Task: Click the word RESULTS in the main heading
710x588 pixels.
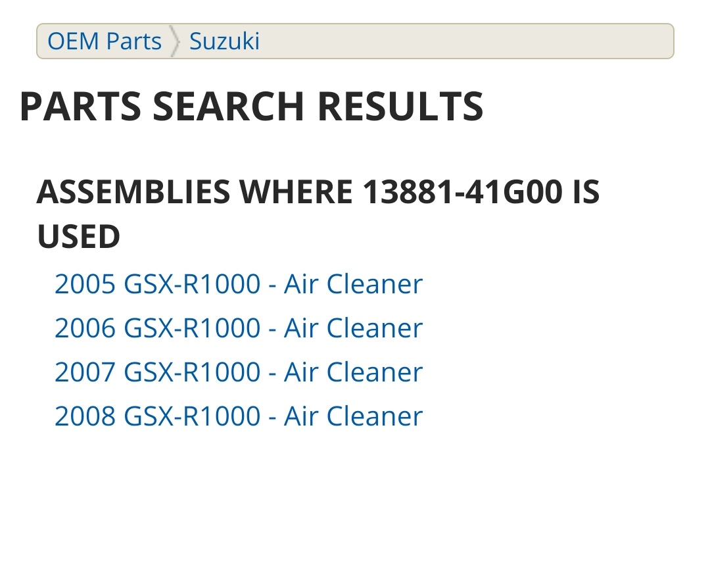Action: coord(400,107)
